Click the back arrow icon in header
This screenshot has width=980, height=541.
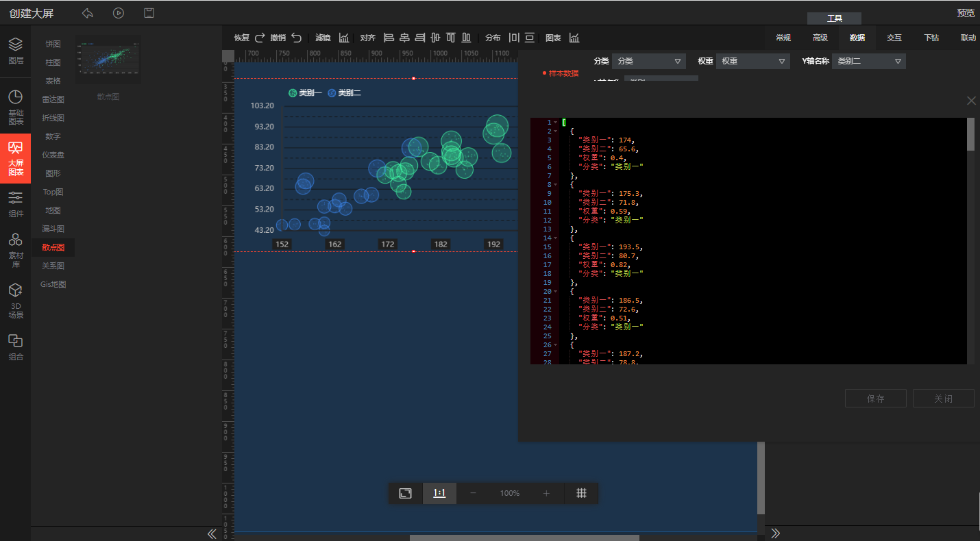click(88, 13)
